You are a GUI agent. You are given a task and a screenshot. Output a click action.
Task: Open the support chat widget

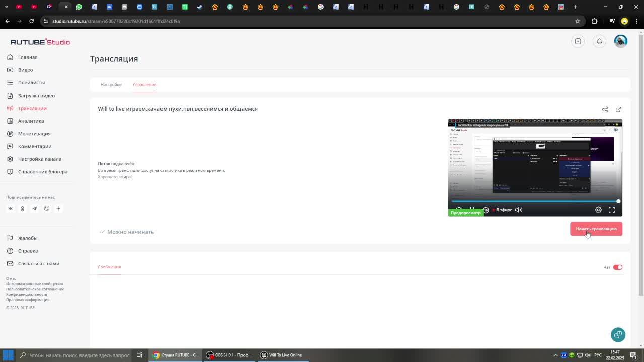pos(618,335)
